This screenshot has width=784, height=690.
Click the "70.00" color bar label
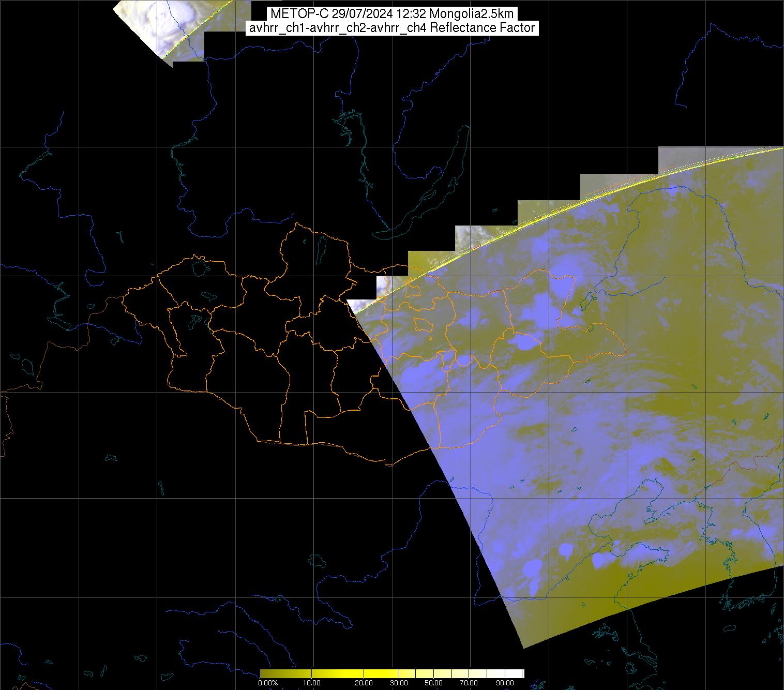(x=469, y=683)
